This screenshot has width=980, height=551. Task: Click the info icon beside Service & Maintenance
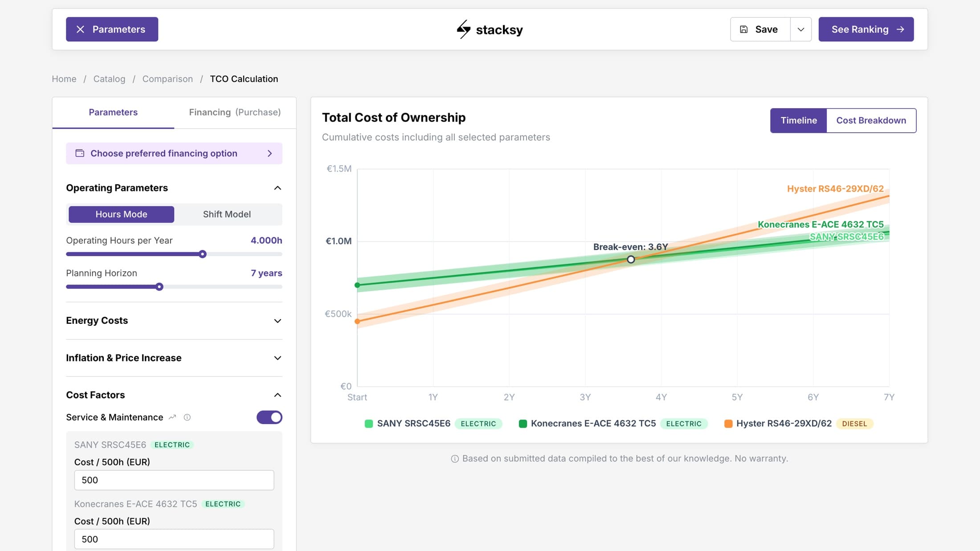[187, 417]
